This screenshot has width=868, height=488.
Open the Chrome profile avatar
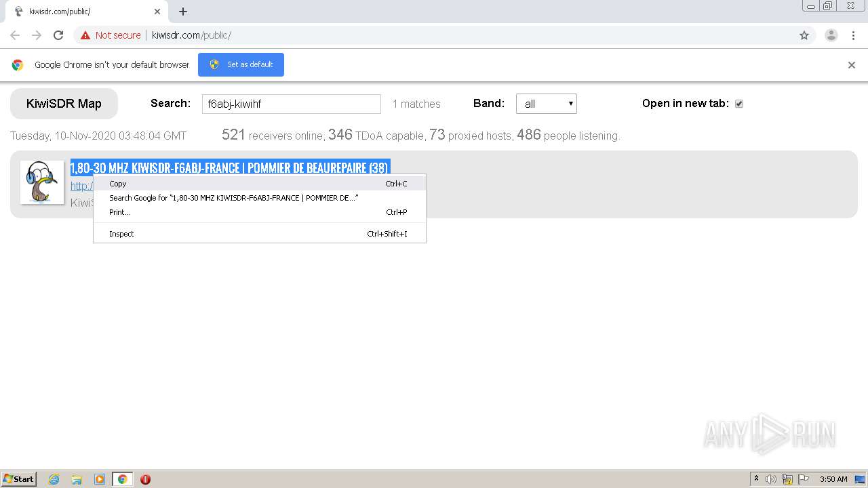831,35
